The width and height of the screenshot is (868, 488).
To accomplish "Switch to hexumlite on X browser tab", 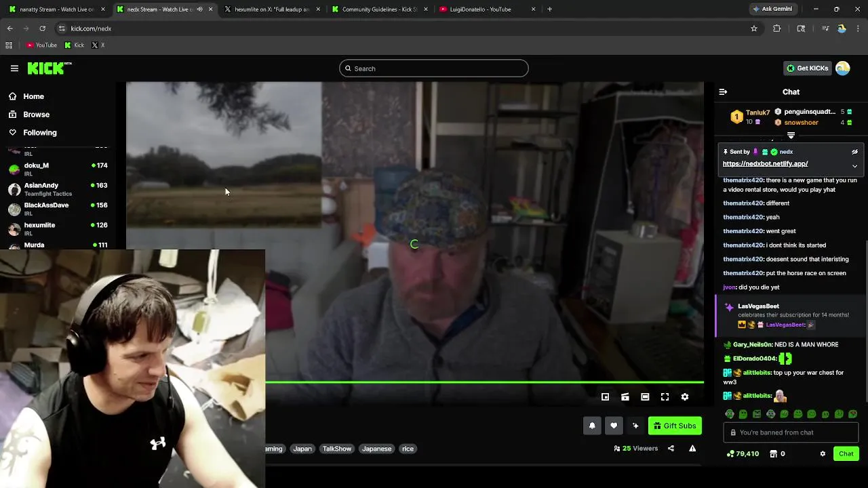I will [271, 9].
